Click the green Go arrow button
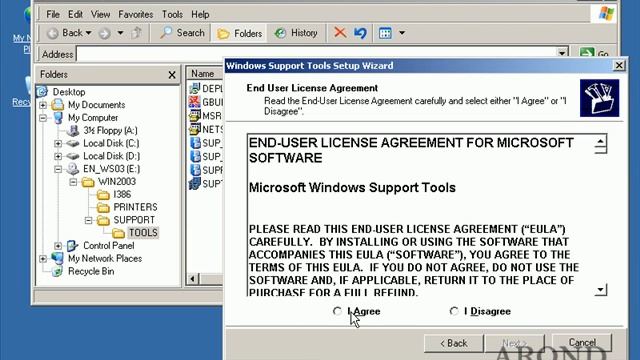Screen dimensions: 640x360 [587, 54]
